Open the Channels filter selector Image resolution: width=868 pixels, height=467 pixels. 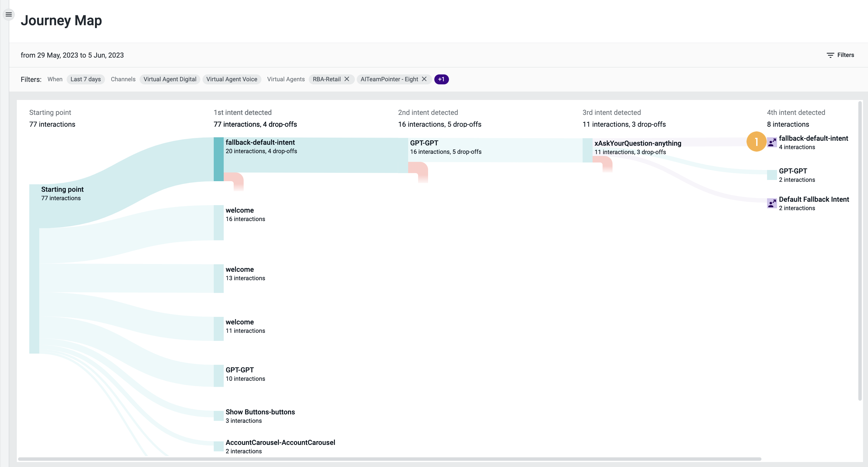click(x=123, y=79)
